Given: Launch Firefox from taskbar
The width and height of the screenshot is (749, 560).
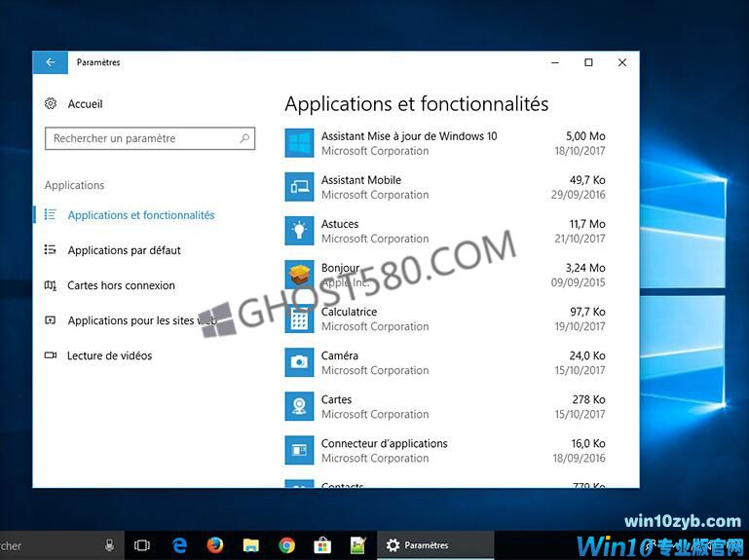Looking at the screenshot, I should click(x=215, y=544).
